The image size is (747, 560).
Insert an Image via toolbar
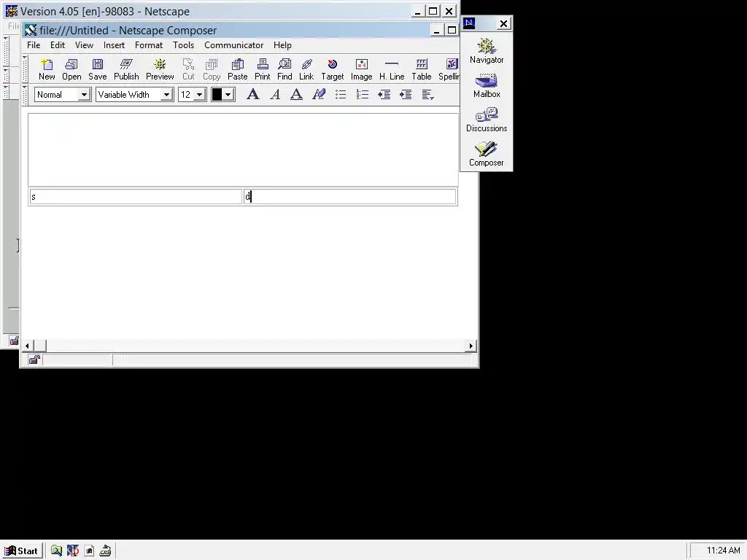click(x=361, y=69)
